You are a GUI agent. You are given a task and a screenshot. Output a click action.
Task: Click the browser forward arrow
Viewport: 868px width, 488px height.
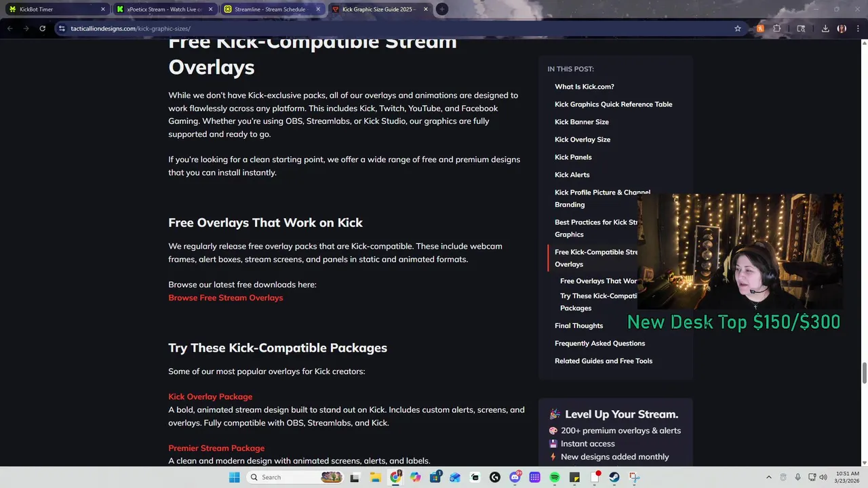(26, 28)
